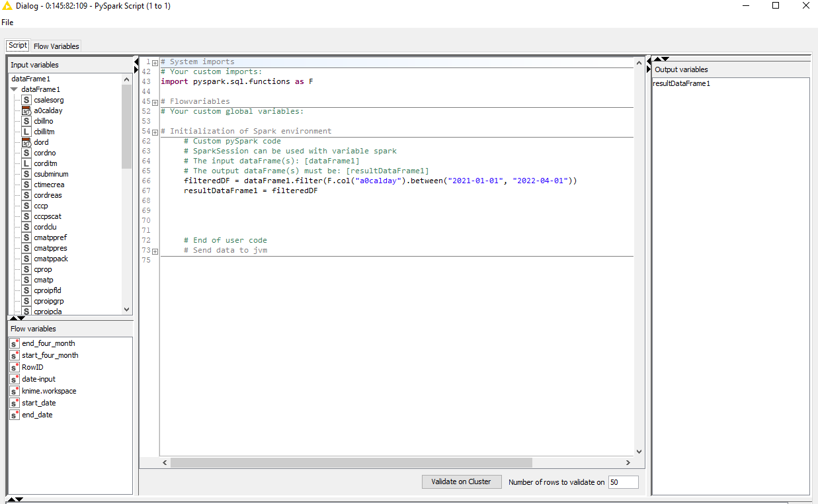Select the start_date flow variable
The width and height of the screenshot is (818, 504).
(x=38, y=403)
